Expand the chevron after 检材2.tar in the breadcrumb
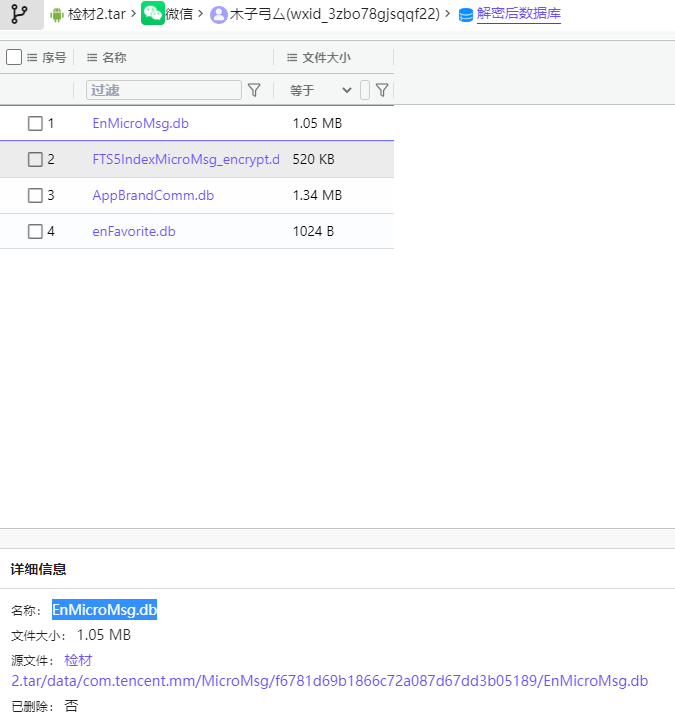This screenshot has width=675, height=718. (x=133, y=14)
